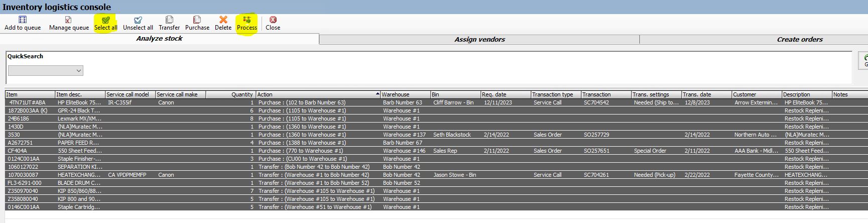868x223 pixels.
Task: Switch to the Assign vendors tab
Action: (479, 39)
